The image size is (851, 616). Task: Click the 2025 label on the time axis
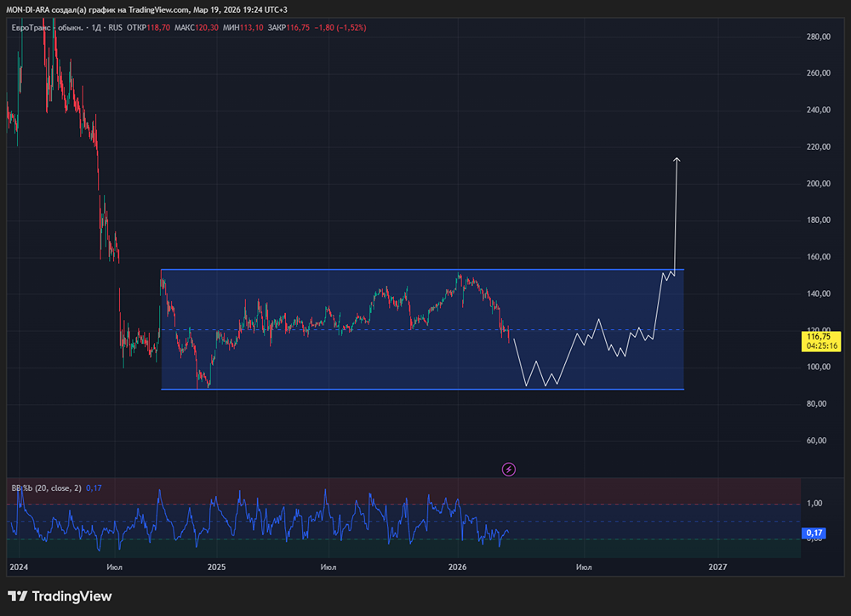(216, 567)
